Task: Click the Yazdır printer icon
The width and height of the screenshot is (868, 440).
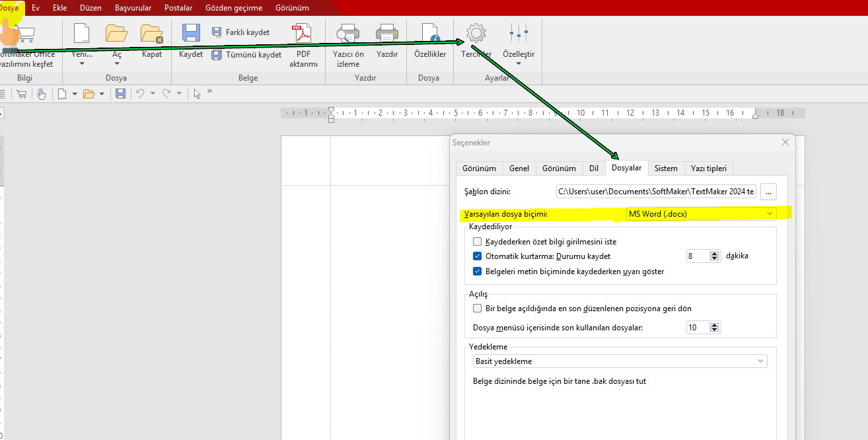Action: pyautogui.click(x=386, y=34)
